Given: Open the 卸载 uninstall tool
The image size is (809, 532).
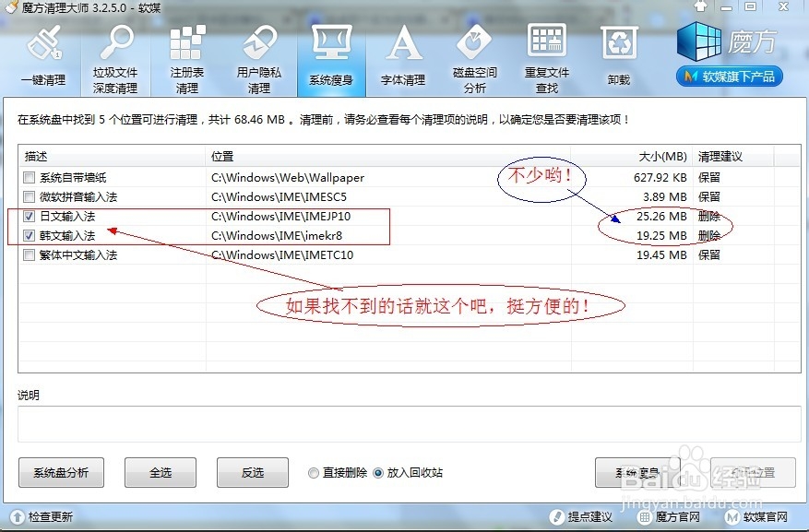Looking at the screenshot, I should [x=619, y=57].
